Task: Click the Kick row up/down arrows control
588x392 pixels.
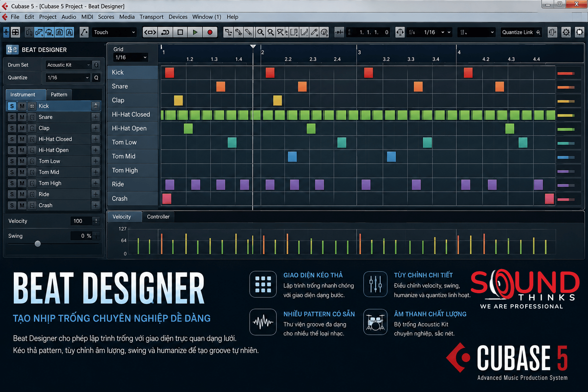Action: [96, 106]
